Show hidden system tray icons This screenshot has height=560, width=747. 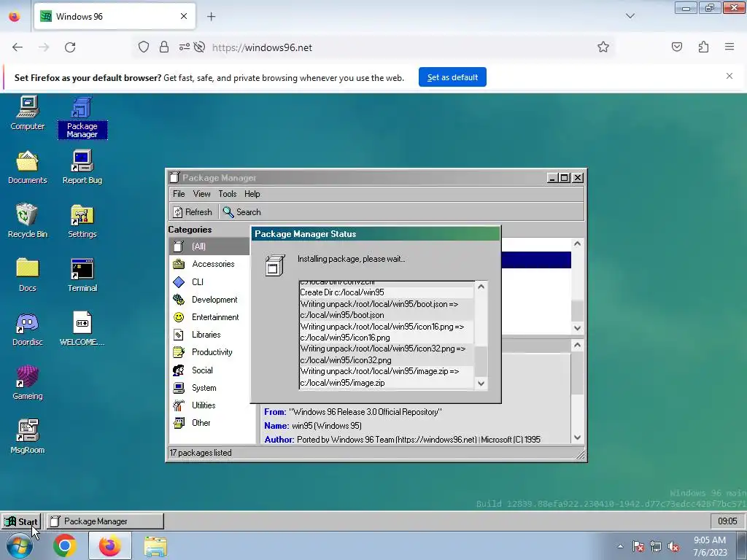pyautogui.click(x=620, y=546)
